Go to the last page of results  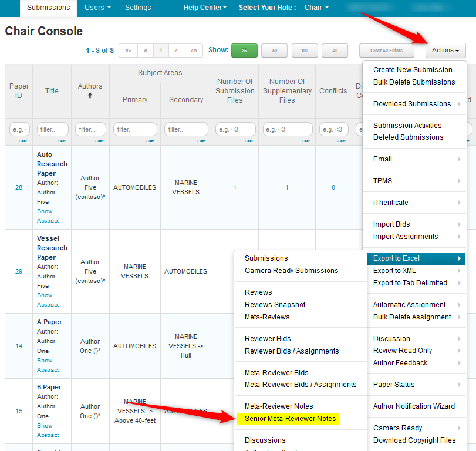[x=193, y=51]
